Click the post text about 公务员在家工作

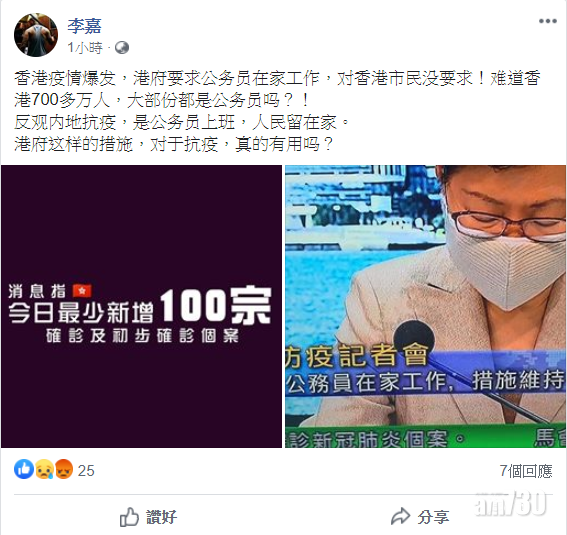[x=277, y=111]
